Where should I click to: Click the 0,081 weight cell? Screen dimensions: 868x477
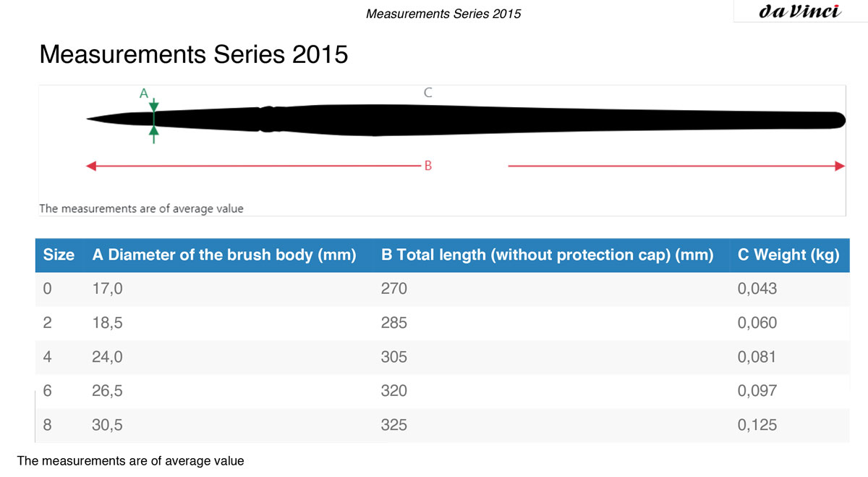coord(757,357)
